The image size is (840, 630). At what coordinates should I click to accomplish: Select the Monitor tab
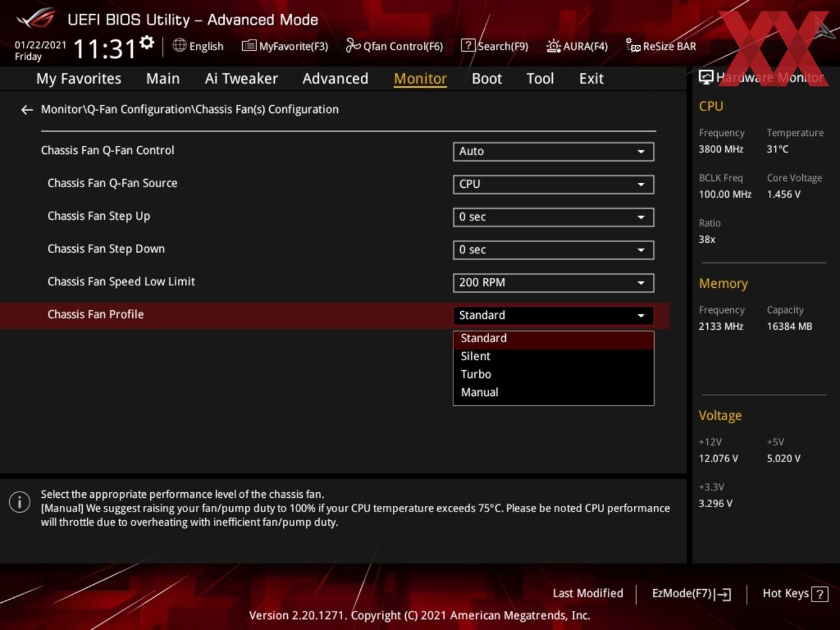coord(421,78)
